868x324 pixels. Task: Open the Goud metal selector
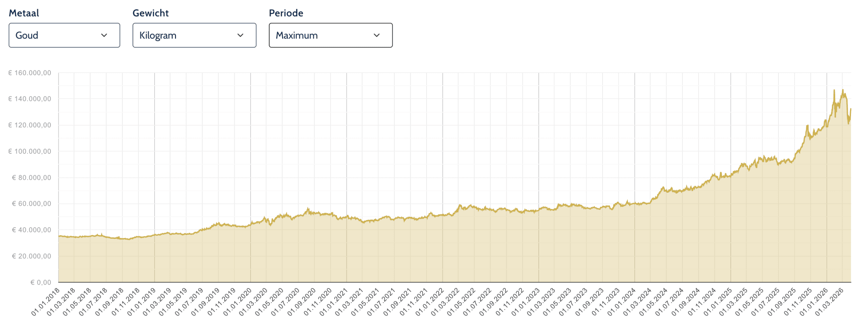pyautogui.click(x=64, y=35)
